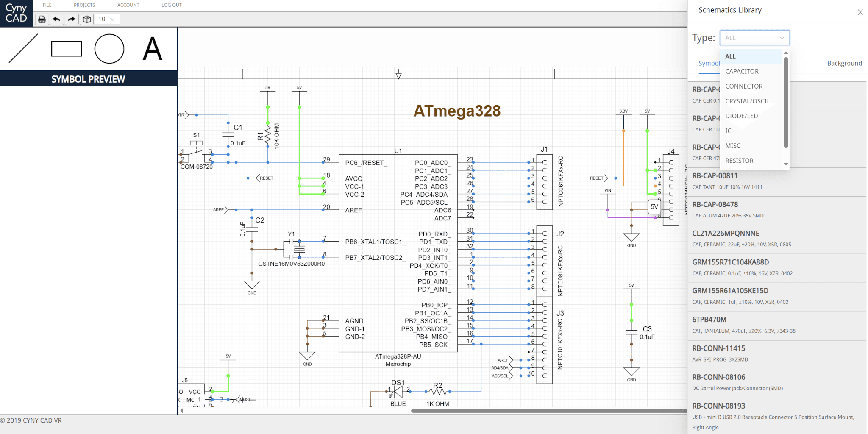Click the type list scrollbar down arrow
868x434 pixels.
coord(786,164)
